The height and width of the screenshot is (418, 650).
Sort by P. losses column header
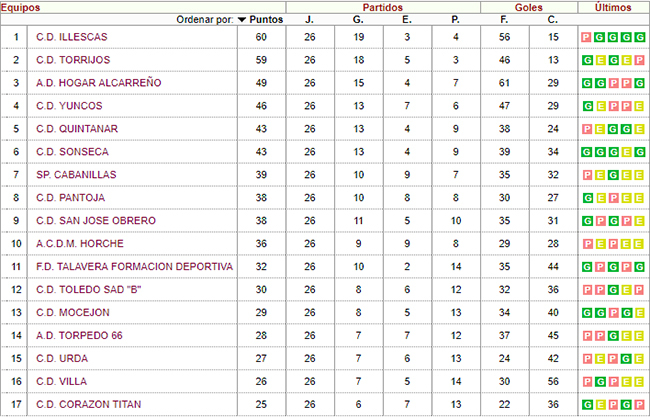click(x=455, y=19)
